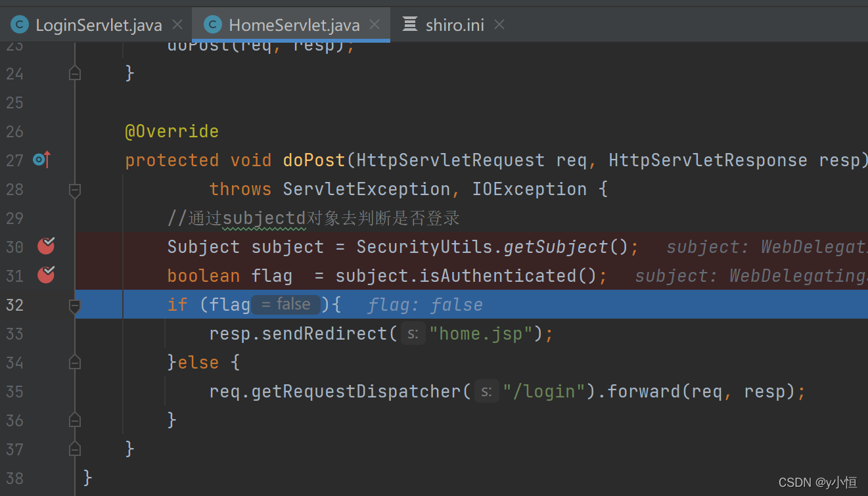Click the fold marker on line 34
The image size is (868, 496).
(x=75, y=362)
